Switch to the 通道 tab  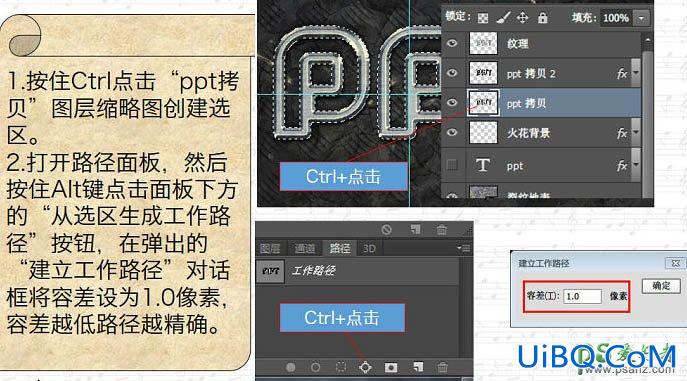coord(304,248)
